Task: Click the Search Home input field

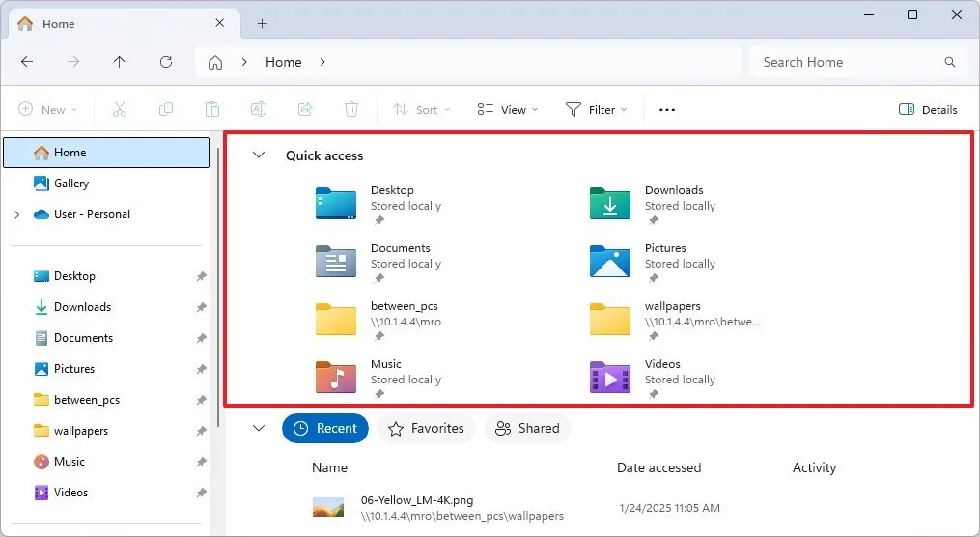Action: coord(858,62)
